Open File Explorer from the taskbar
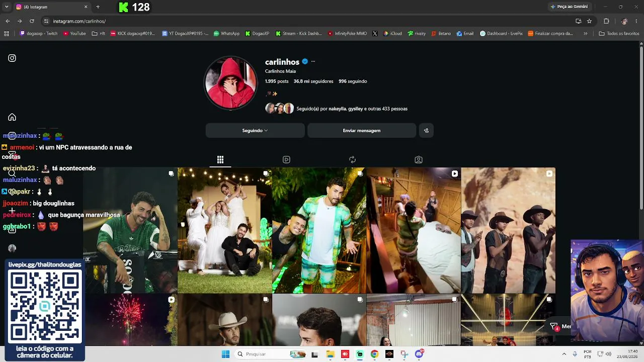The image size is (644, 362). (330, 354)
